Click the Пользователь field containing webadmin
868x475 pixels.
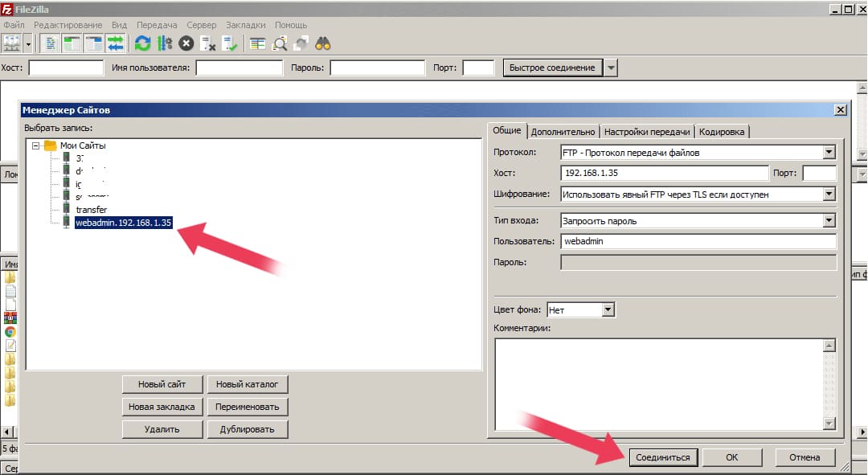click(x=698, y=241)
